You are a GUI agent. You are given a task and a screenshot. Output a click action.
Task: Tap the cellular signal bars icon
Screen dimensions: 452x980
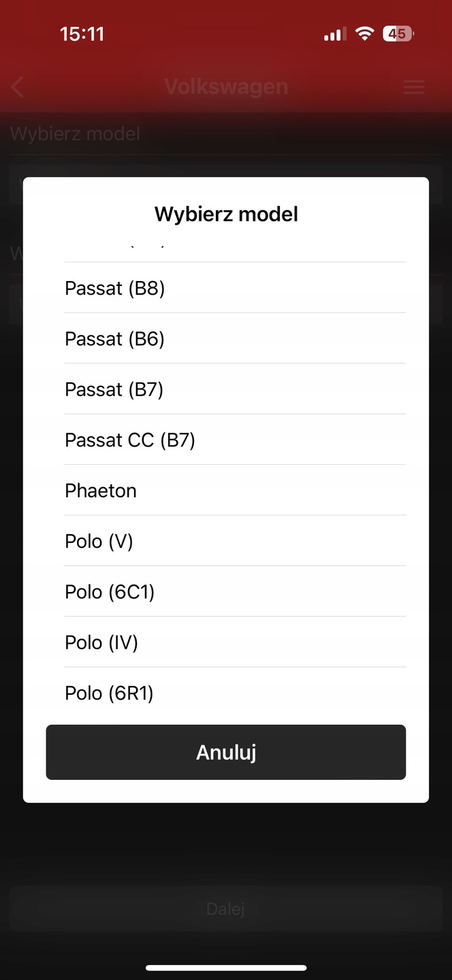pos(334,33)
